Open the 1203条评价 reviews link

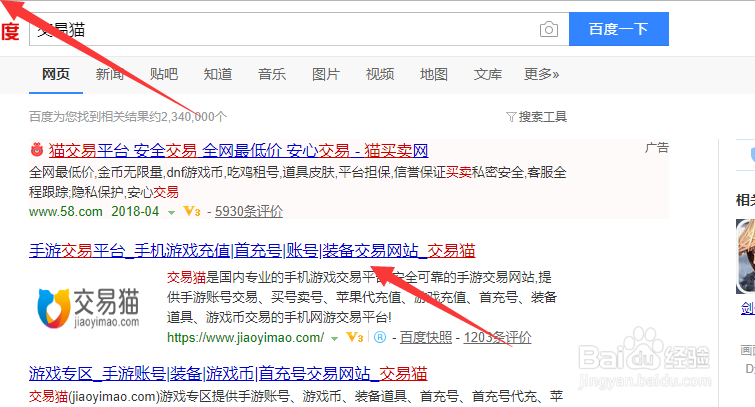[x=497, y=338]
